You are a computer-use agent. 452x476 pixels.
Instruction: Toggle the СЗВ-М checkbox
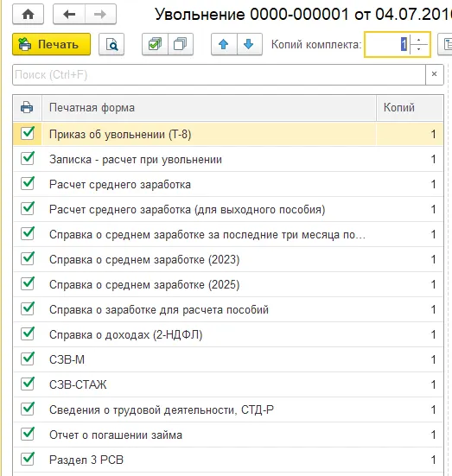[x=28, y=359]
